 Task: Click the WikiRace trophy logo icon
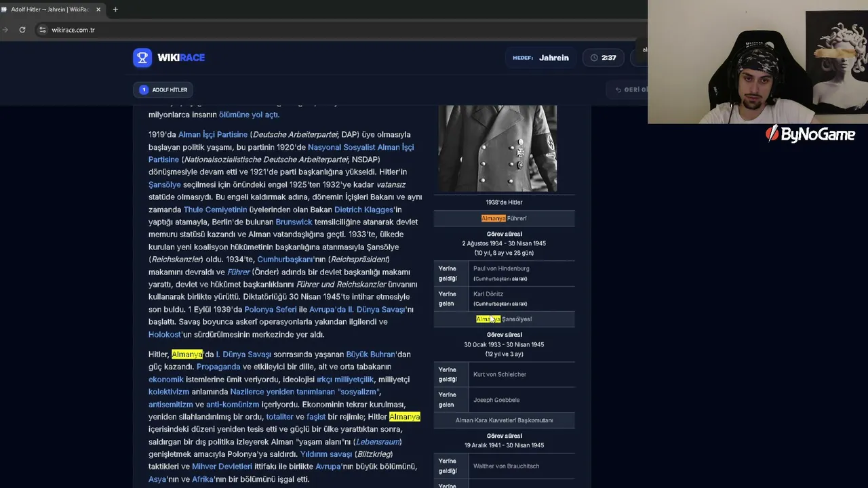[x=142, y=58]
